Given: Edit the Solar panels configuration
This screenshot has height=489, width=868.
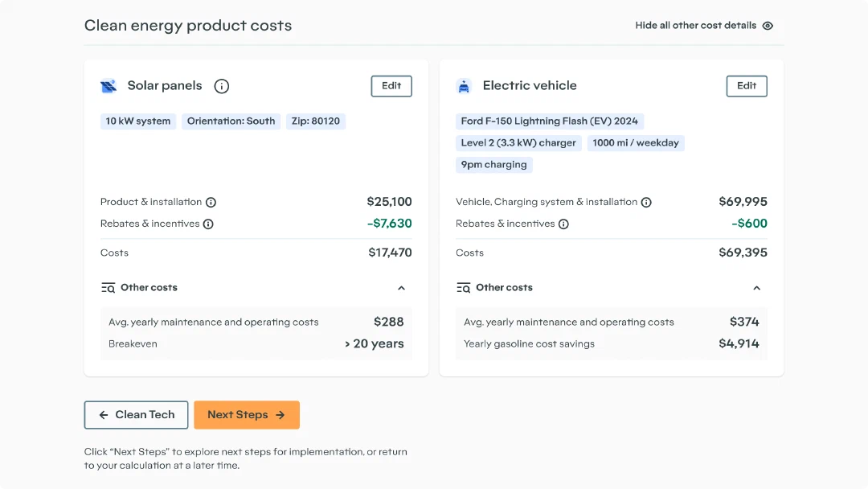Looking at the screenshot, I should click(391, 86).
